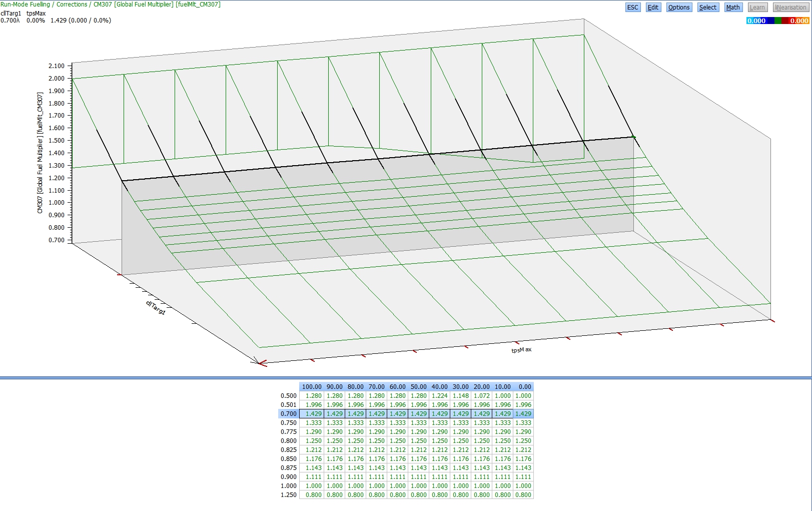
Task: Select the 50.00 column header
Action: click(418, 387)
